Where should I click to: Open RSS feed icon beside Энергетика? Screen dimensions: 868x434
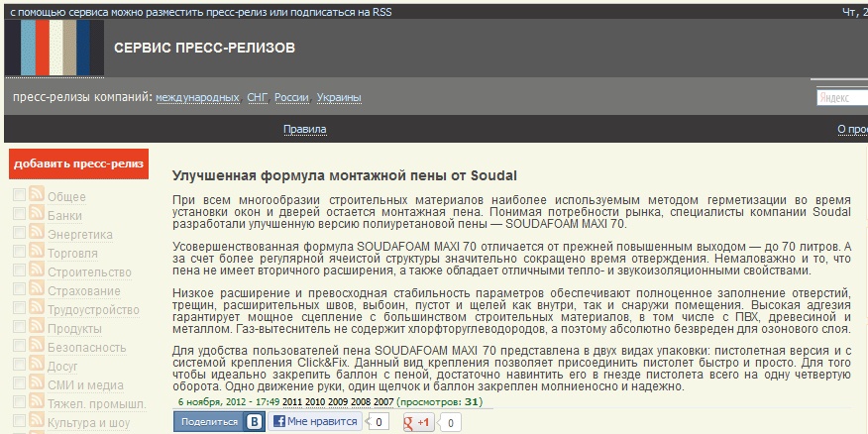point(37,232)
